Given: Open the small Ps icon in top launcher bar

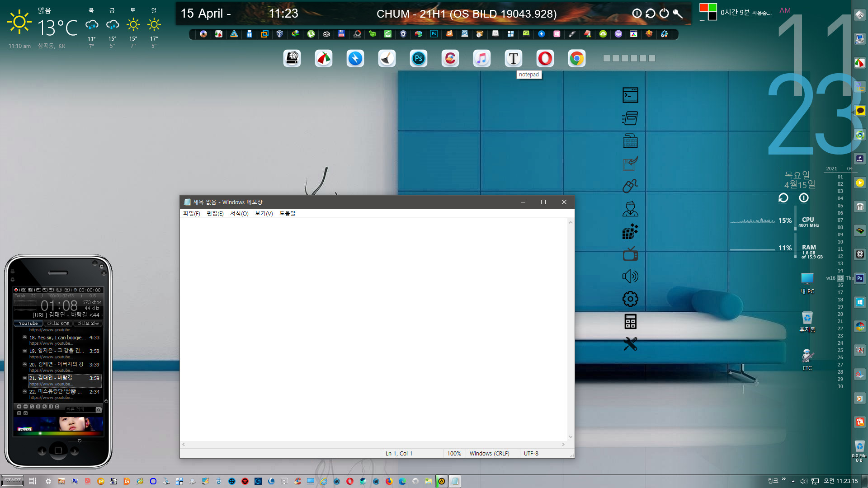Looking at the screenshot, I should tap(434, 34).
